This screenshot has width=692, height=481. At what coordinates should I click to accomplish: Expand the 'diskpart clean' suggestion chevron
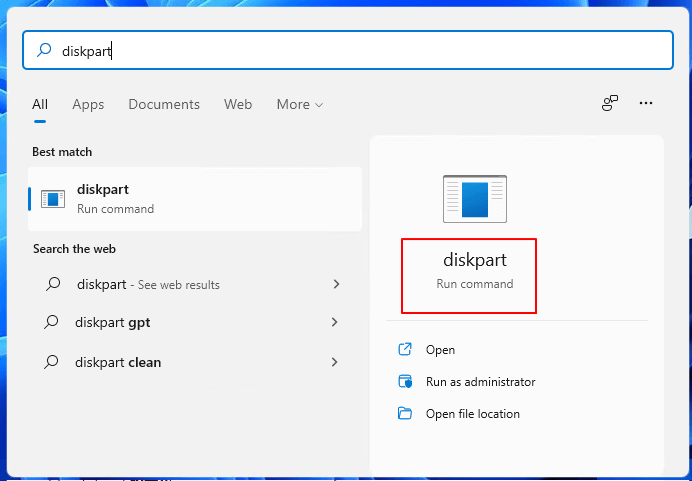(x=336, y=362)
